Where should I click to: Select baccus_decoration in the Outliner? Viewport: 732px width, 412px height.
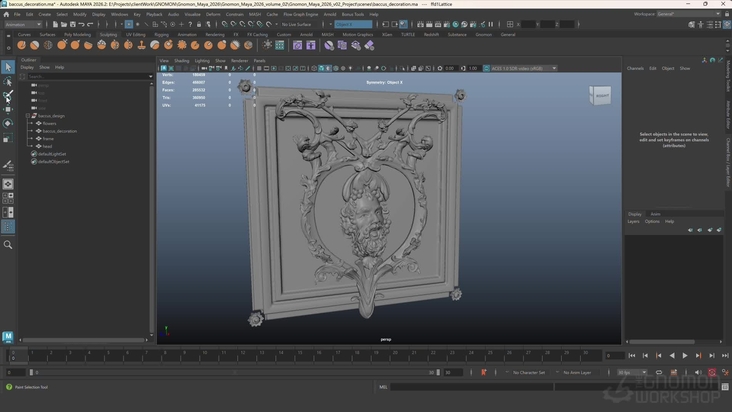59,131
